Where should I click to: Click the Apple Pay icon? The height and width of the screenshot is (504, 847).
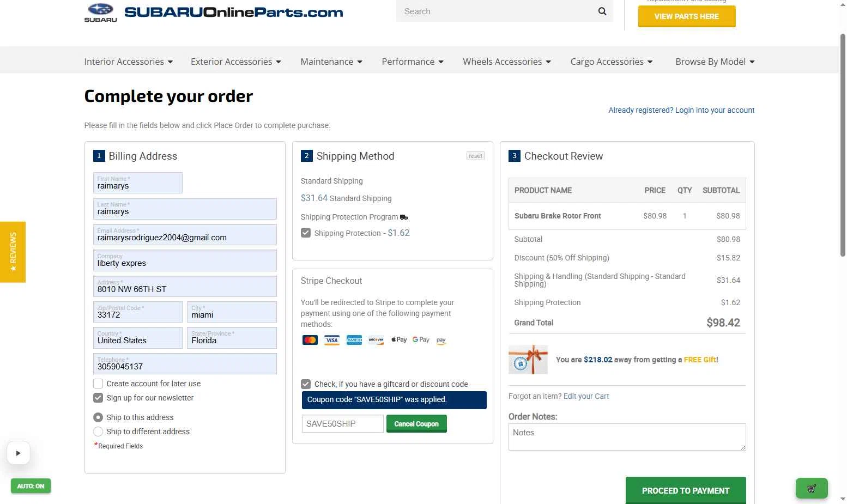[x=399, y=339]
